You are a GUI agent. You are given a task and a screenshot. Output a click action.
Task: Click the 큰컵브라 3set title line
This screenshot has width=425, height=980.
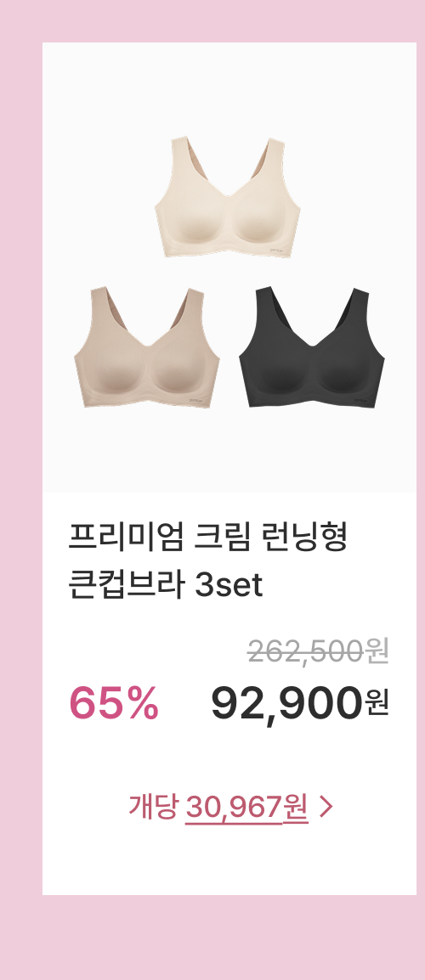[x=166, y=586]
